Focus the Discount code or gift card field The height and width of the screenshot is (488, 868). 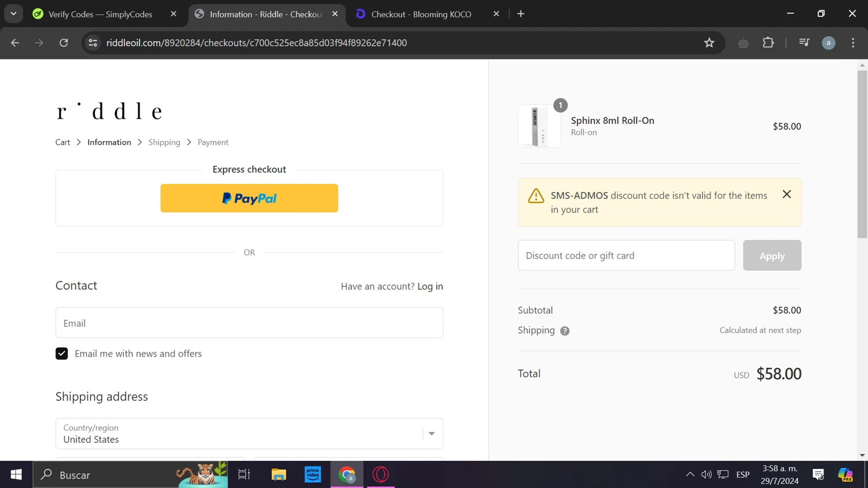click(626, 256)
